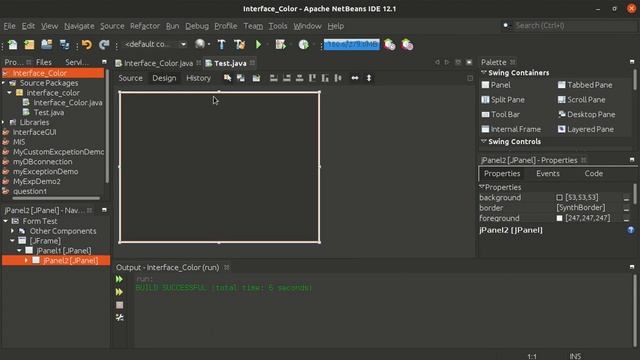This screenshot has height=360, width=640.
Task: Open the Window menu
Action: pyautogui.click(x=307, y=26)
